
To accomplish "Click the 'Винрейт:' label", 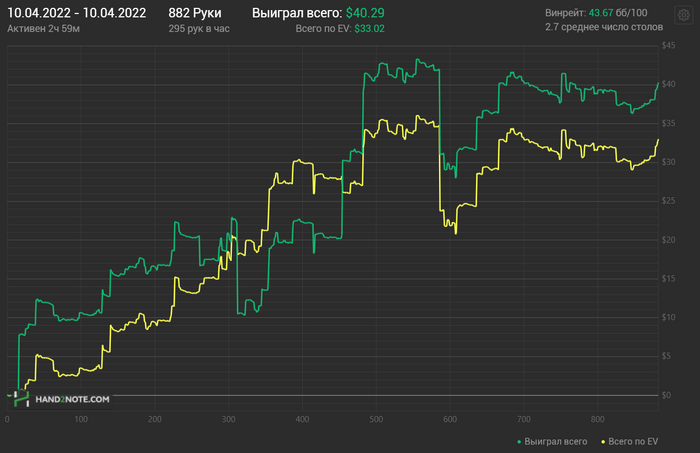I will (x=565, y=13).
